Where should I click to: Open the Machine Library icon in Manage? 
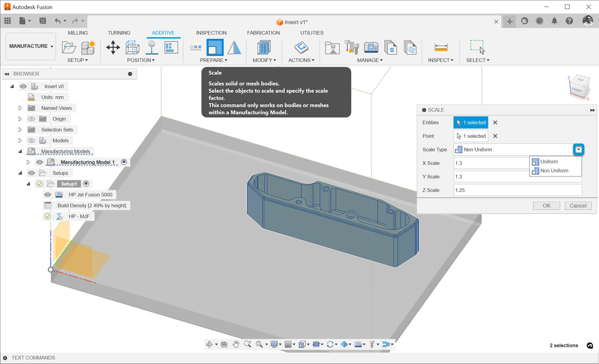[371, 48]
